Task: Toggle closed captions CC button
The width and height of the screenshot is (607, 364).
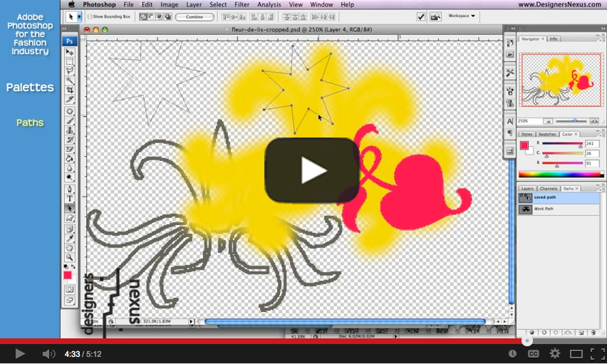Action: (534, 353)
